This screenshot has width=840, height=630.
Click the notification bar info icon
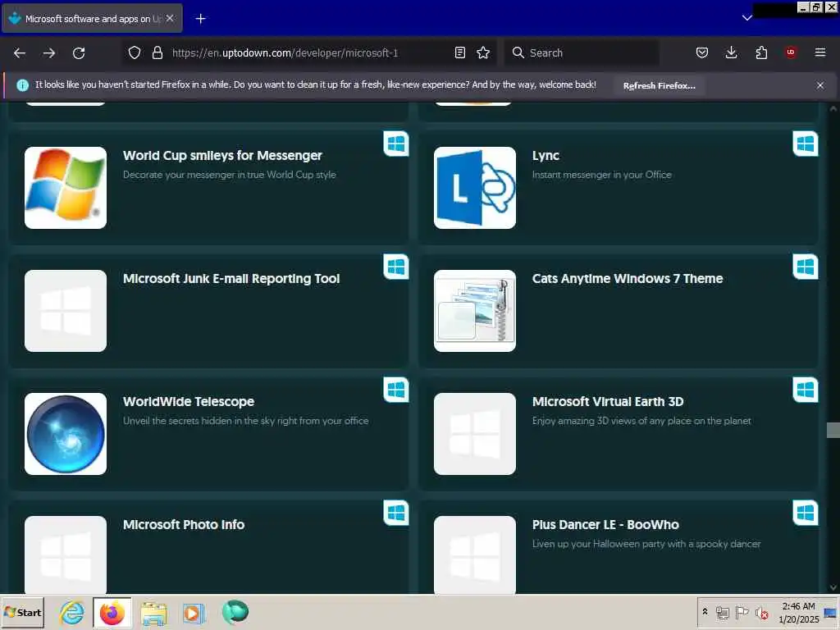22,85
